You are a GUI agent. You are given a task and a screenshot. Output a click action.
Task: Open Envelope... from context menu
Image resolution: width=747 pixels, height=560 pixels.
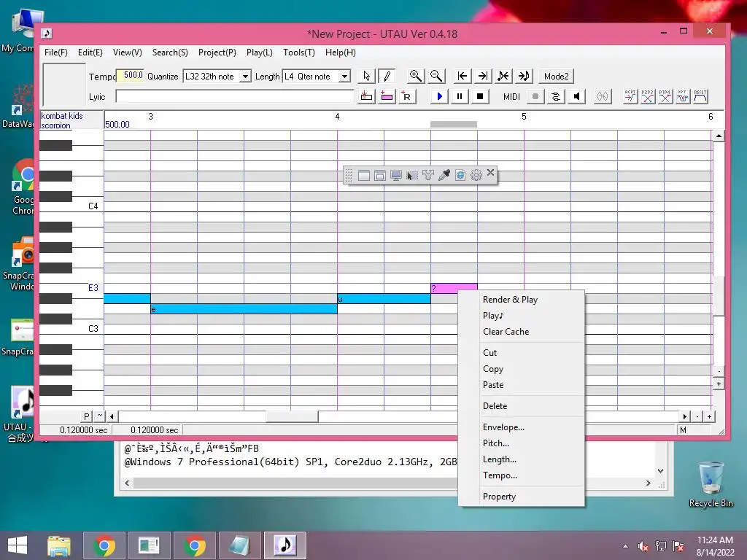(521, 427)
